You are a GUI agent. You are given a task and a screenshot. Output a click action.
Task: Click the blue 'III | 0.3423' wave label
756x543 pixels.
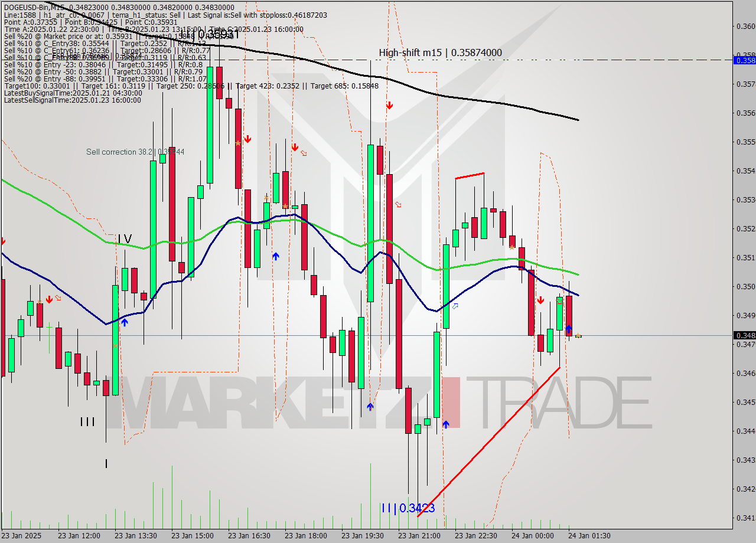[x=408, y=508]
